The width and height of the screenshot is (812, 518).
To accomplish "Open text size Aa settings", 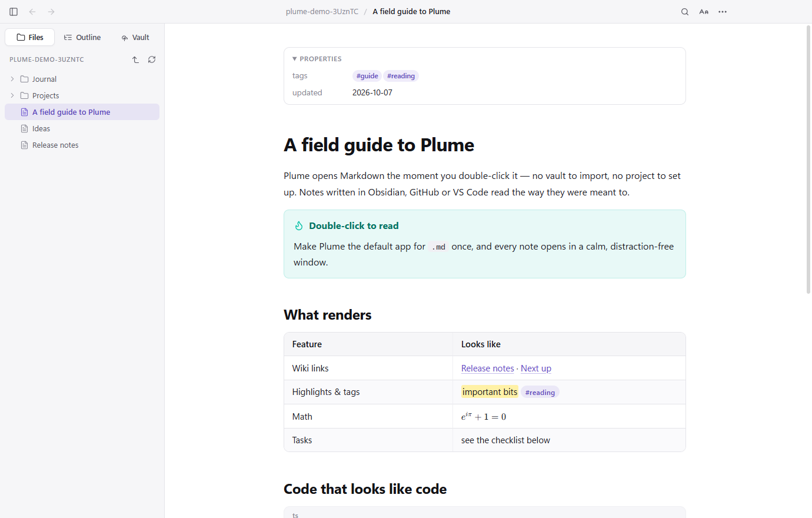I will click(704, 12).
